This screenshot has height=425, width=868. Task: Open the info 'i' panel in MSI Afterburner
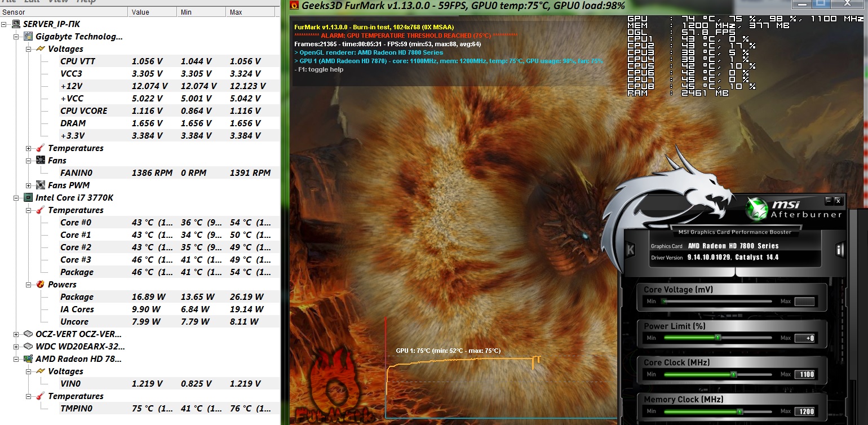point(840,249)
